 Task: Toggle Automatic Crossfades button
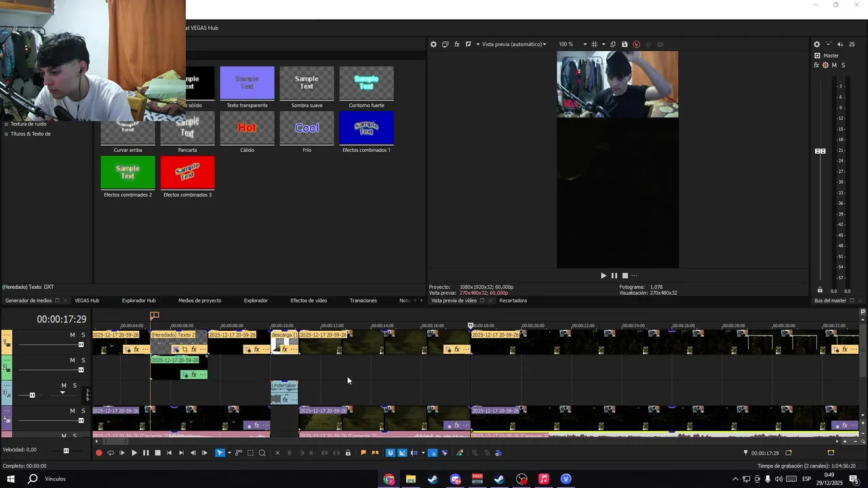pyautogui.click(x=402, y=453)
